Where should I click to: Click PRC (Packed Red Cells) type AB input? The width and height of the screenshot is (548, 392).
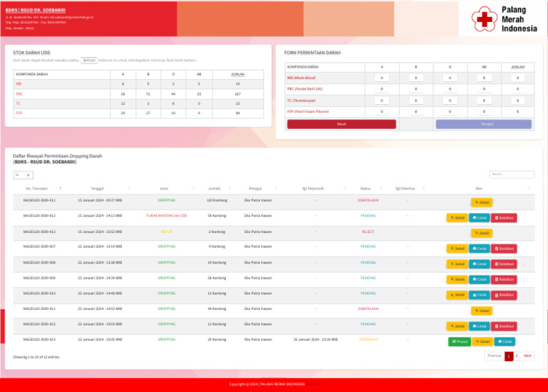484,89
